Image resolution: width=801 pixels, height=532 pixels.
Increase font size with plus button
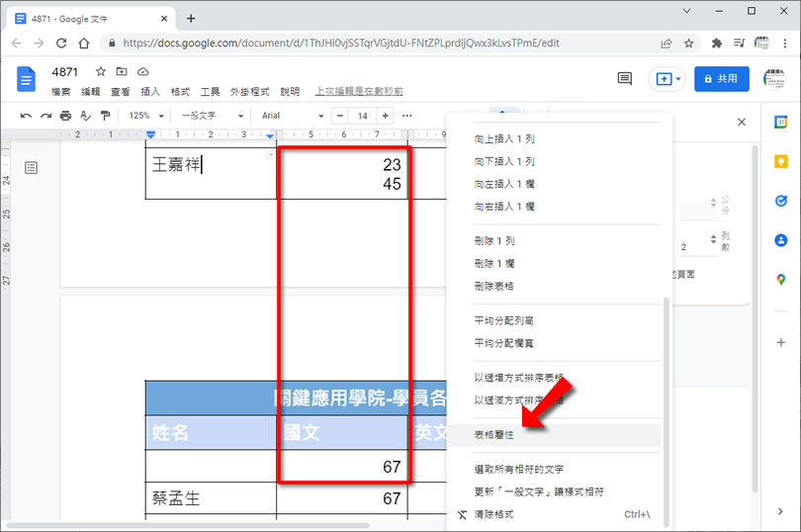(x=386, y=116)
